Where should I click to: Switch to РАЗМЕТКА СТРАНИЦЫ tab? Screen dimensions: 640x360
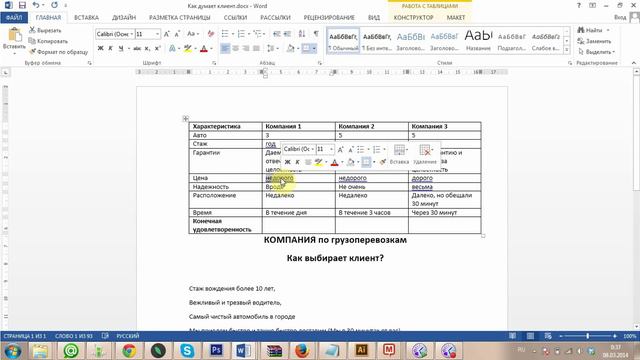coord(180,18)
